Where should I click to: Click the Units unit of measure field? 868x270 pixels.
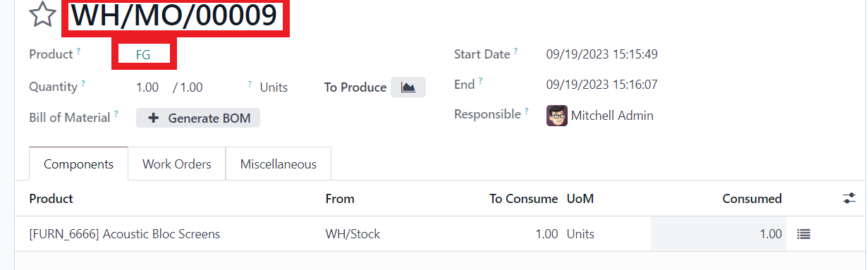tap(274, 87)
